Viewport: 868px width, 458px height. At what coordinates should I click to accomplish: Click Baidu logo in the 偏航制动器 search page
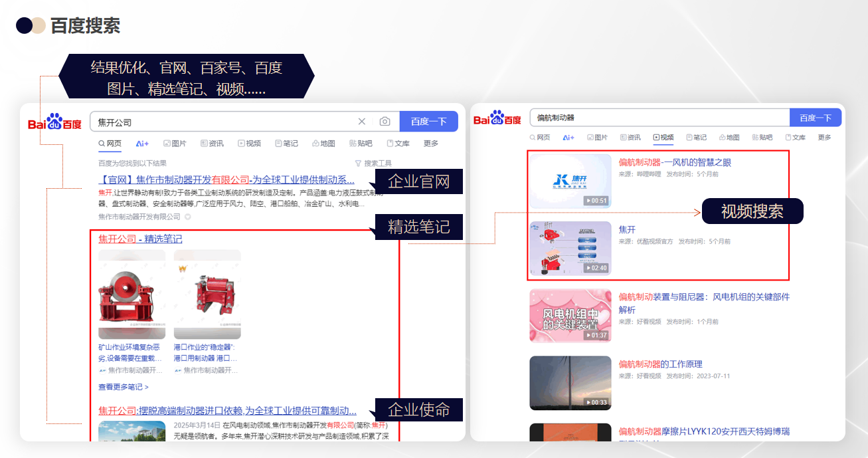[x=497, y=118]
